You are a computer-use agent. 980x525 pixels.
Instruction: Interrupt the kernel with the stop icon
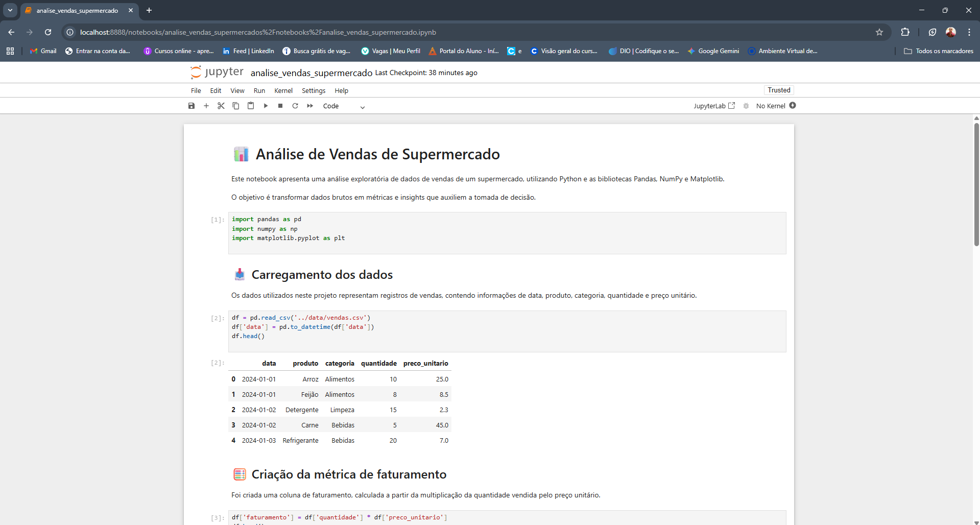280,106
